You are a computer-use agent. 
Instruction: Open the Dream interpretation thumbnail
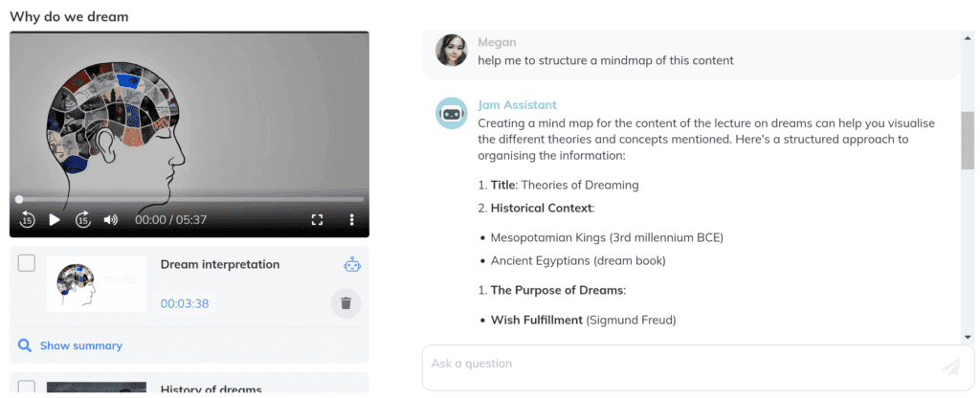pos(97,283)
